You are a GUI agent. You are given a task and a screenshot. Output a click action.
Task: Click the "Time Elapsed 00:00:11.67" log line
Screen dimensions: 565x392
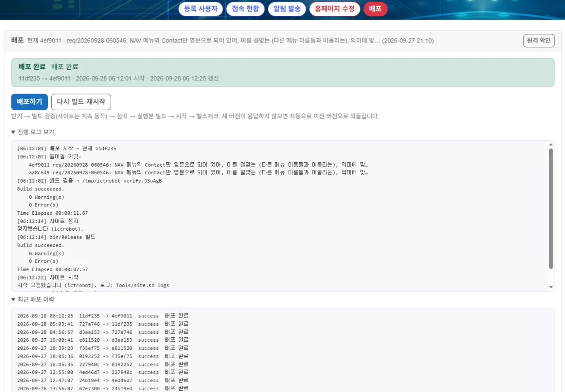click(53, 213)
